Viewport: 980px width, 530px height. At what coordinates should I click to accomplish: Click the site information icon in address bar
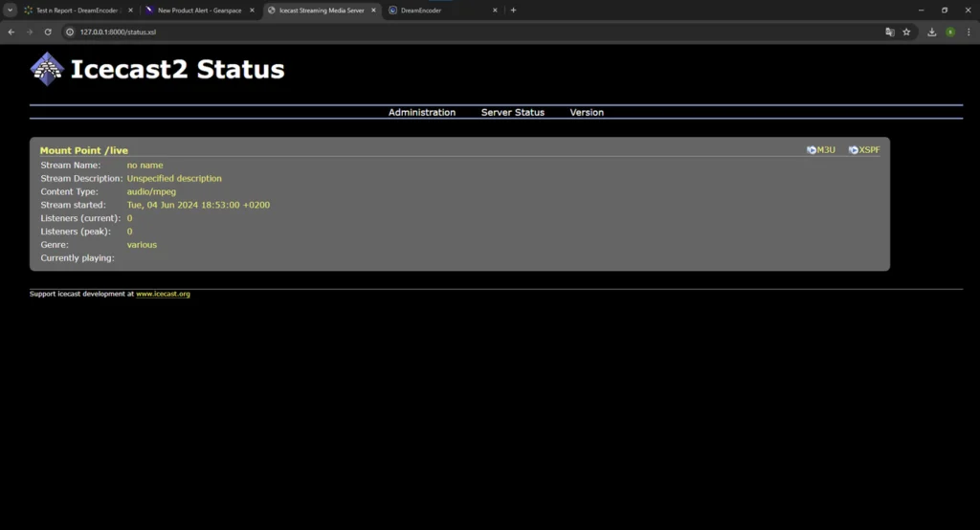[70, 32]
